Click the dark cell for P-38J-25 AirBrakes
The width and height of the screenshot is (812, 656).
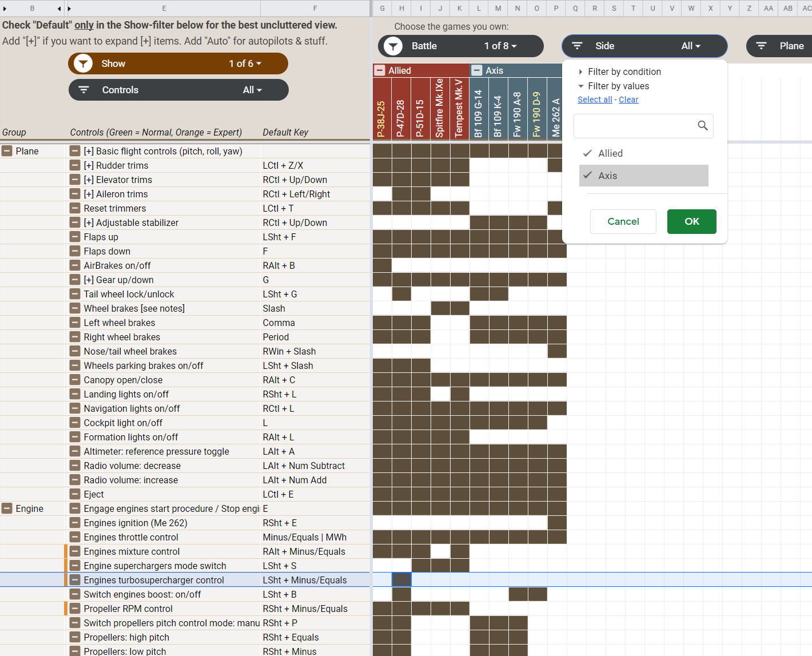point(382,265)
